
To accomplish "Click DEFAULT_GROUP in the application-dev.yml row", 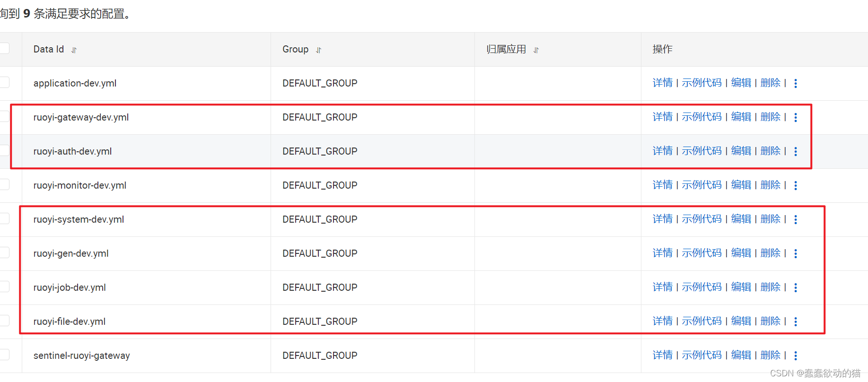I will 320,83.
